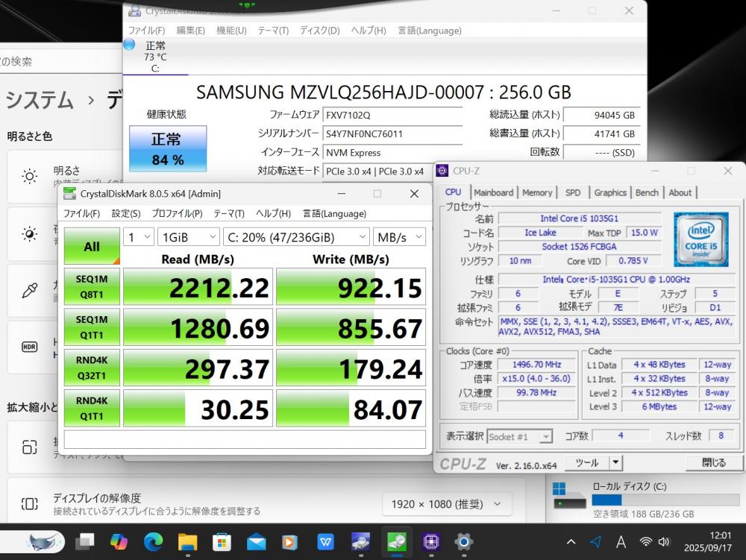Select the 922.15 write result cell

pos(351,286)
